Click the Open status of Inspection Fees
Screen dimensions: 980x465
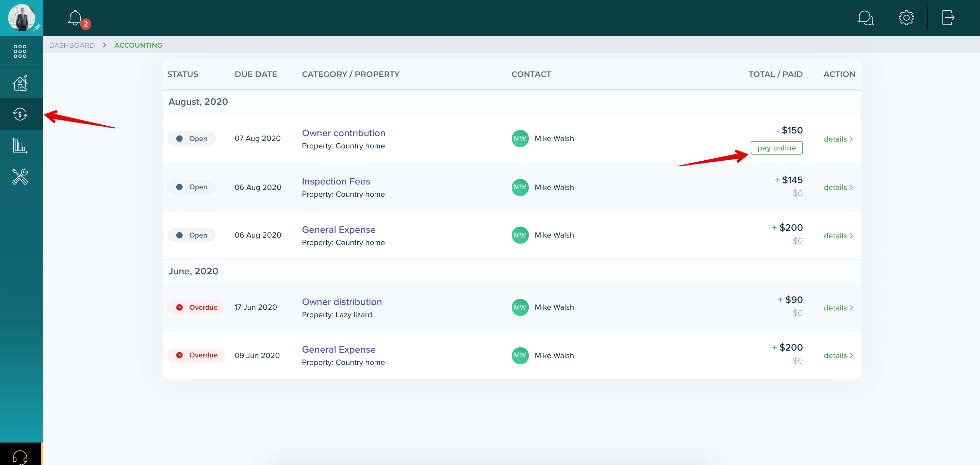click(x=191, y=187)
